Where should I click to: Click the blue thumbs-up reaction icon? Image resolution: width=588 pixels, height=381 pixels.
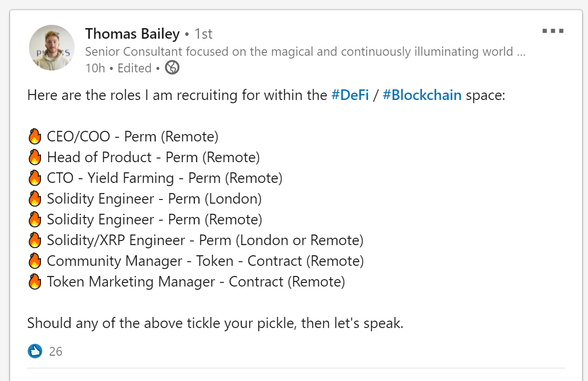click(35, 352)
